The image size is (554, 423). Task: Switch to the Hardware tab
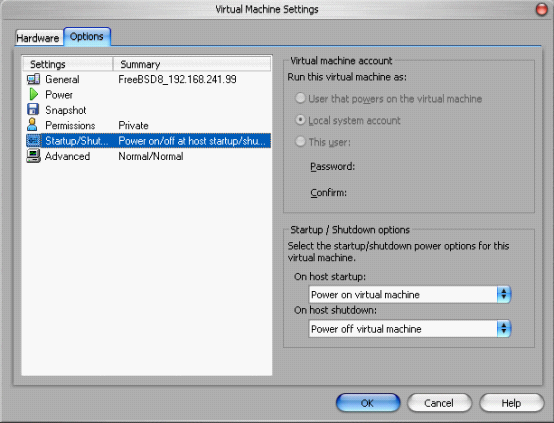38,38
